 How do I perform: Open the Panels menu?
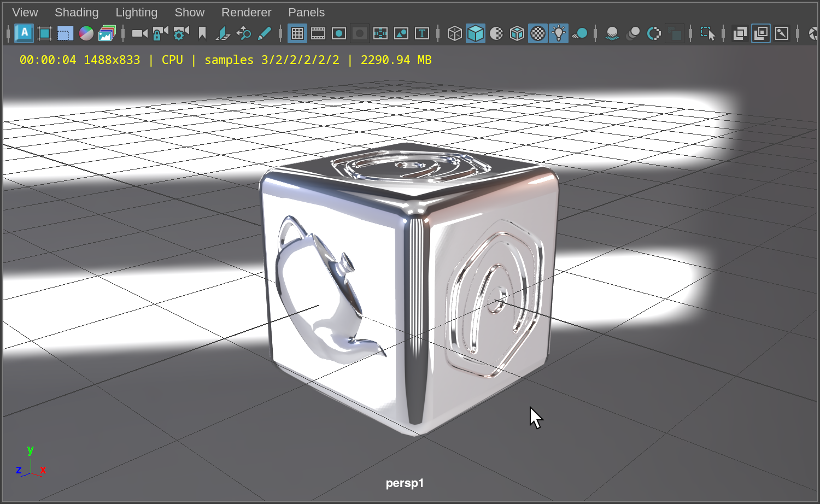(306, 12)
